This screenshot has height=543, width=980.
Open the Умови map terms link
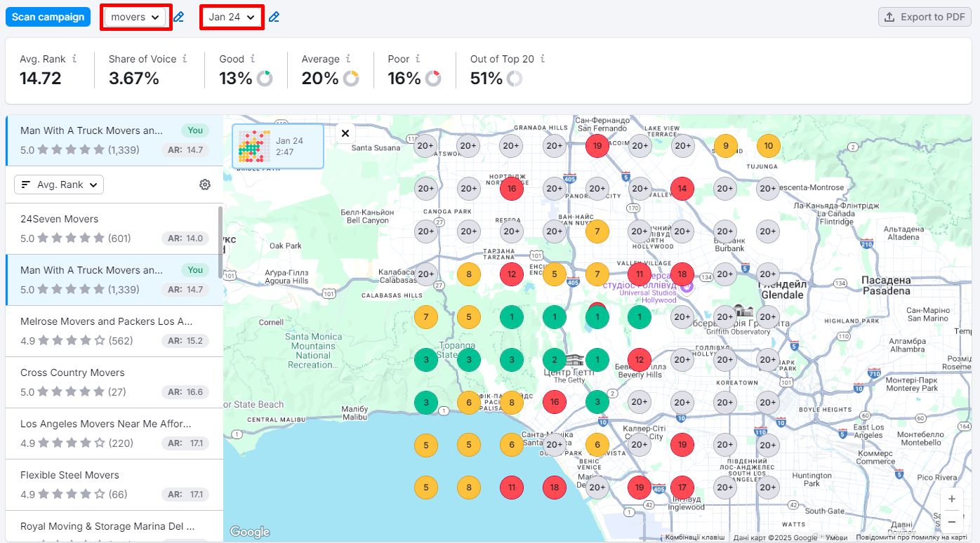(x=836, y=537)
